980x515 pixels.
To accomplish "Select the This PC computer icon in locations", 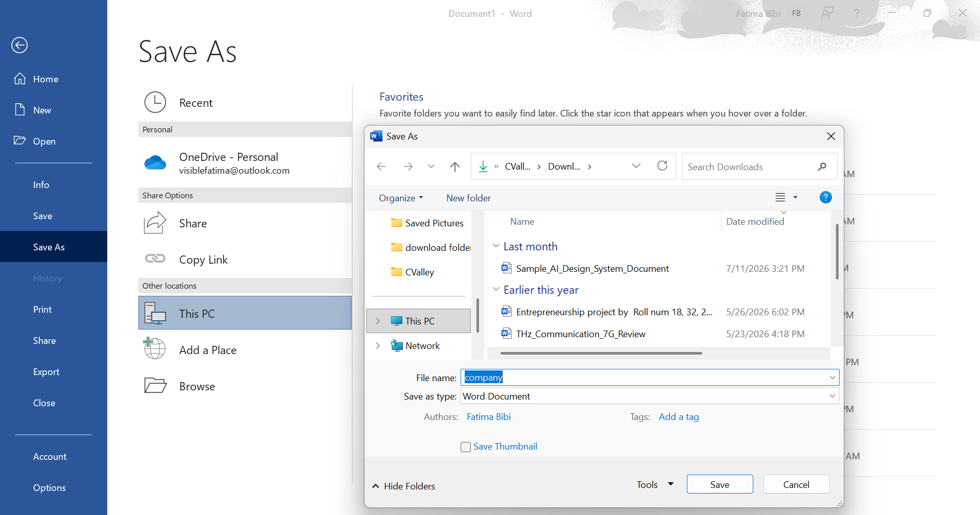I will point(155,313).
